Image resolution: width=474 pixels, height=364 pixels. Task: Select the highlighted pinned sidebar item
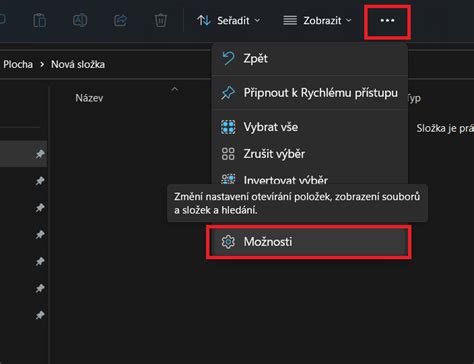pyautogui.click(x=23, y=154)
